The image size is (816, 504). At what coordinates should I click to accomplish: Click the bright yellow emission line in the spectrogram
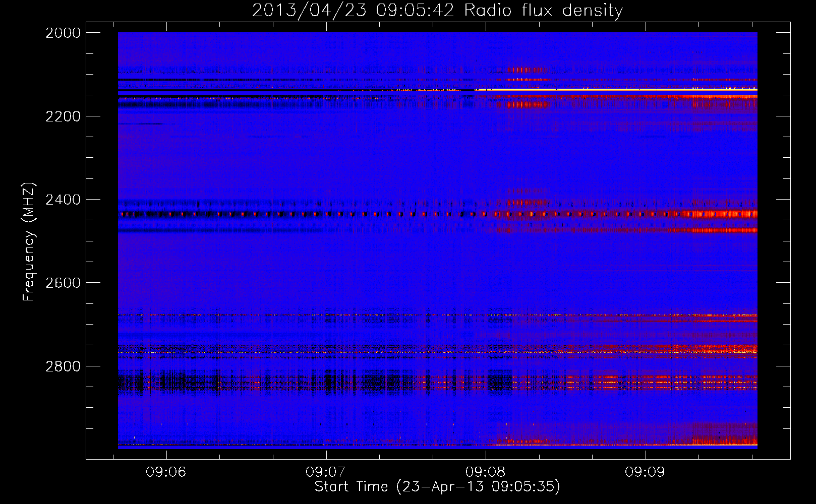(616, 90)
